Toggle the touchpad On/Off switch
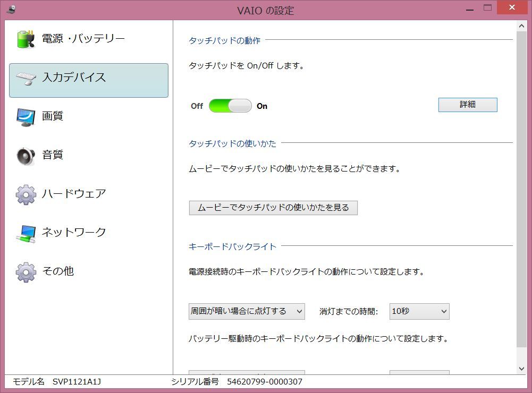Screen dimensions: 532x393 click(230, 106)
